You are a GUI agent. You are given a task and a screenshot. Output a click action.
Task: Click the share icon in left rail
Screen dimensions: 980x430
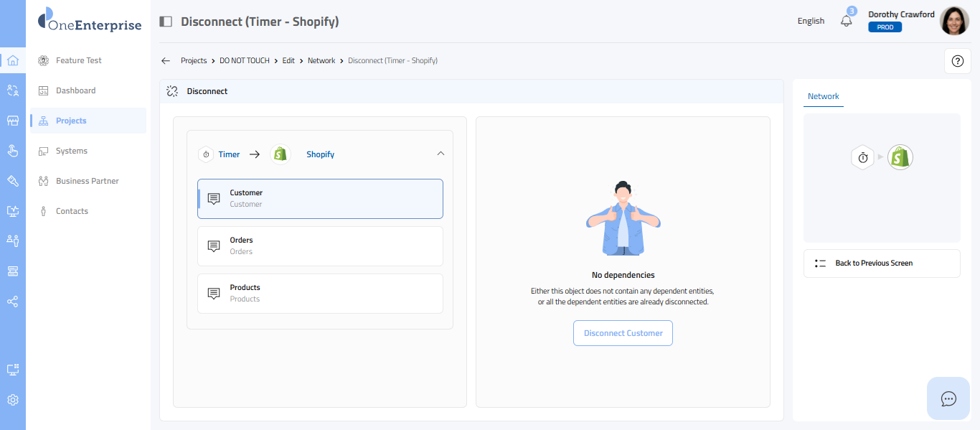pyautogui.click(x=12, y=302)
